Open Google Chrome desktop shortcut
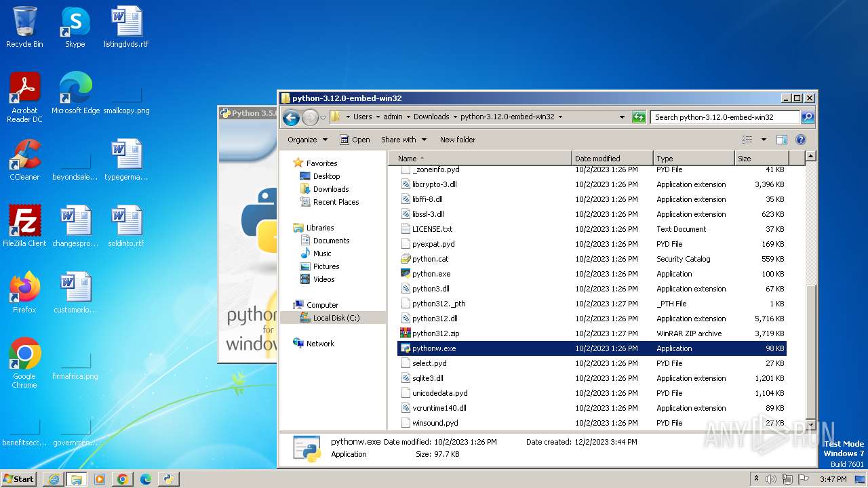The image size is (868, 488). coord(24,363)
